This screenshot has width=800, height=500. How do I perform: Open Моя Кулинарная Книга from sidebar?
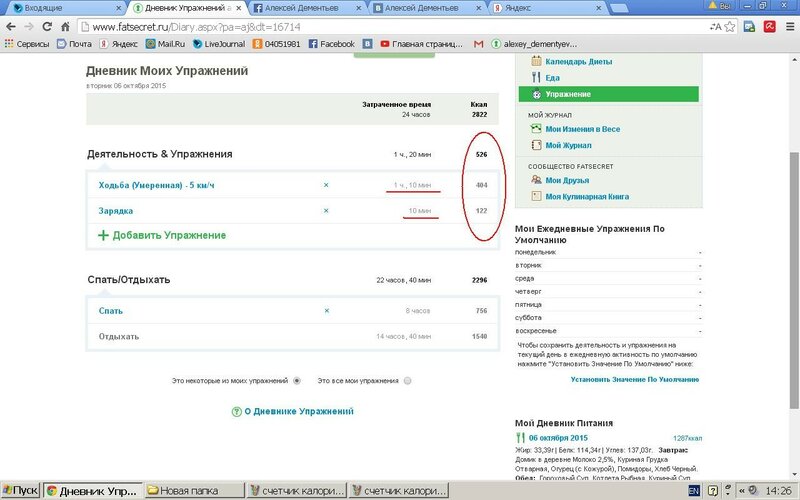pyautogui.click(x=586, y=196)
